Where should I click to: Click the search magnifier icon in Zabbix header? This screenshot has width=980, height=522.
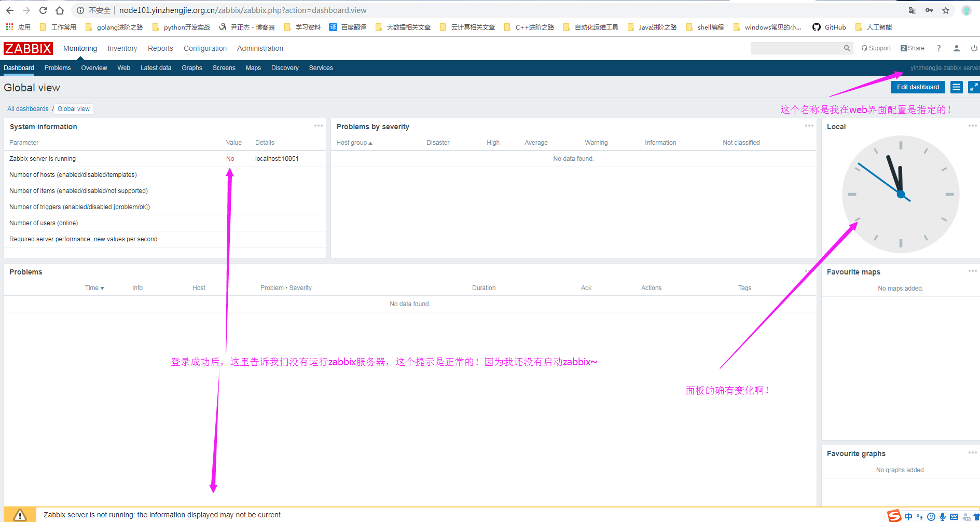(x=847, y=48)
